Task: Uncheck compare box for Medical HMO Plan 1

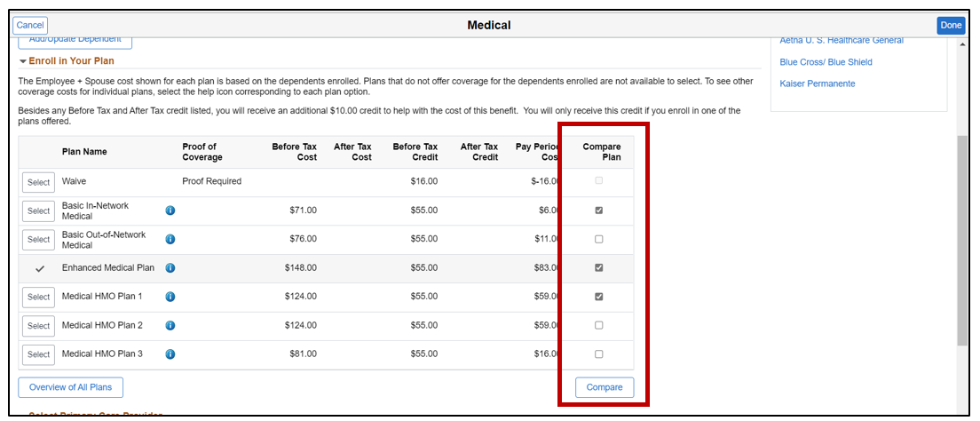Action: pyautogui.click(x=598, y=297)
